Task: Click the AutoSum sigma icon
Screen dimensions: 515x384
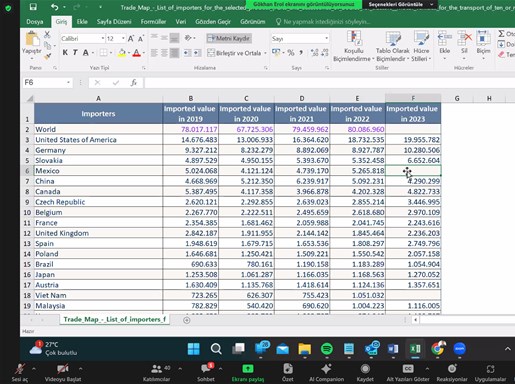Action: [x=501, y=33]
